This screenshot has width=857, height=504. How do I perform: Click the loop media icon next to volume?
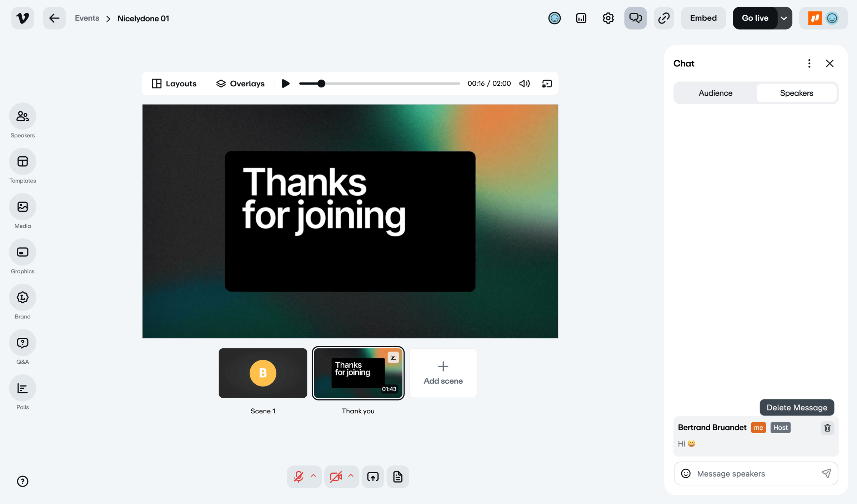click(547, 84)
